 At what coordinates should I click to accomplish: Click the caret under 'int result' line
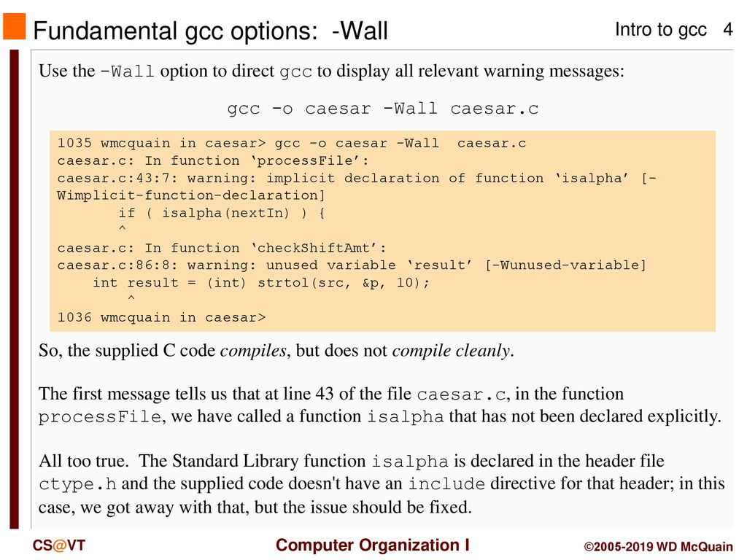pos(131,298)
